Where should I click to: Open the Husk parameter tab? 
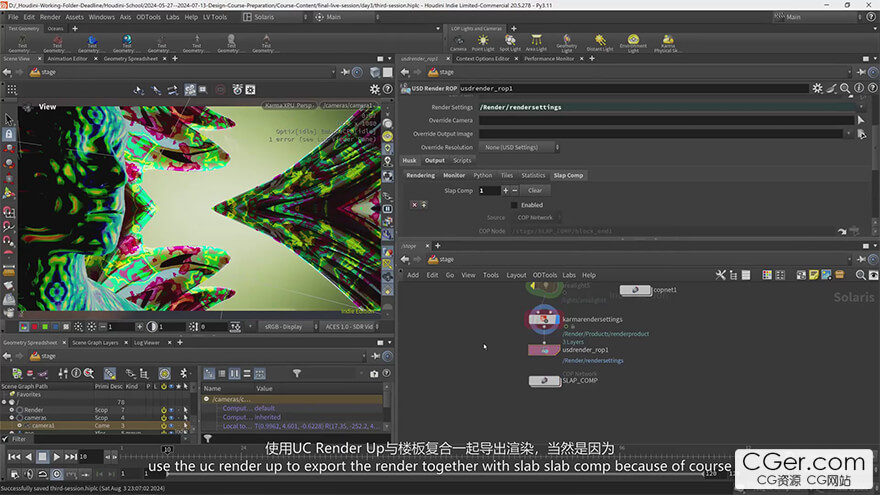coord(409,161)
